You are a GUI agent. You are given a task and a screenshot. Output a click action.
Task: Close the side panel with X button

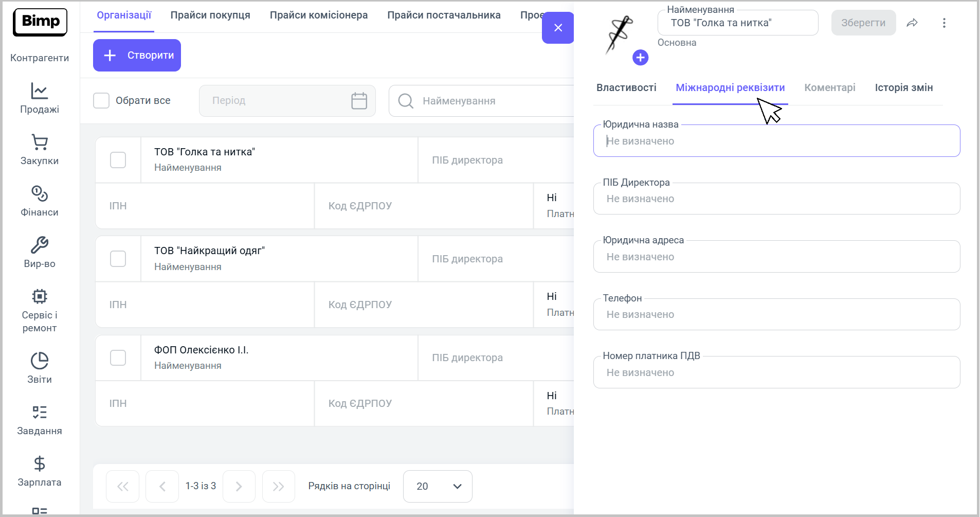(558, 28)
